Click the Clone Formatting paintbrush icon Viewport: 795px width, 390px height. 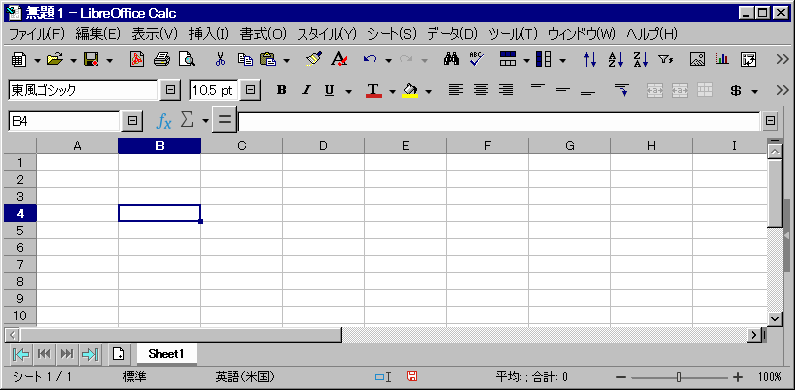point(314,60)
